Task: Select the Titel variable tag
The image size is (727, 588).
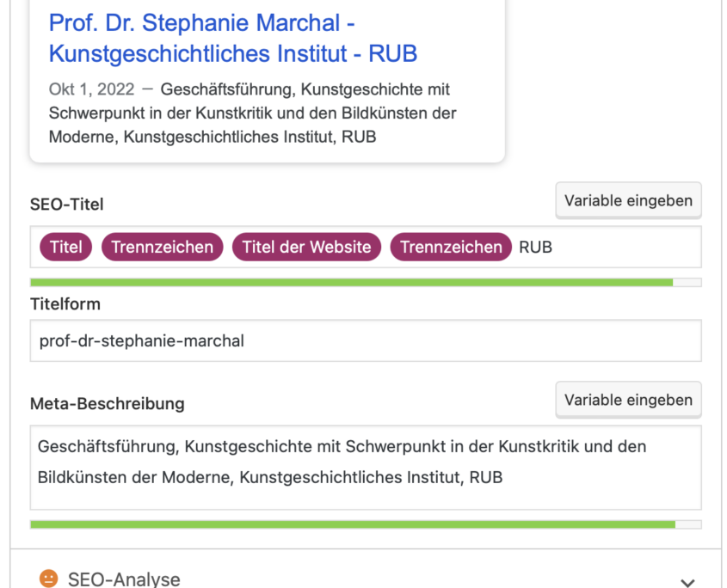Action: click(66, 247)
